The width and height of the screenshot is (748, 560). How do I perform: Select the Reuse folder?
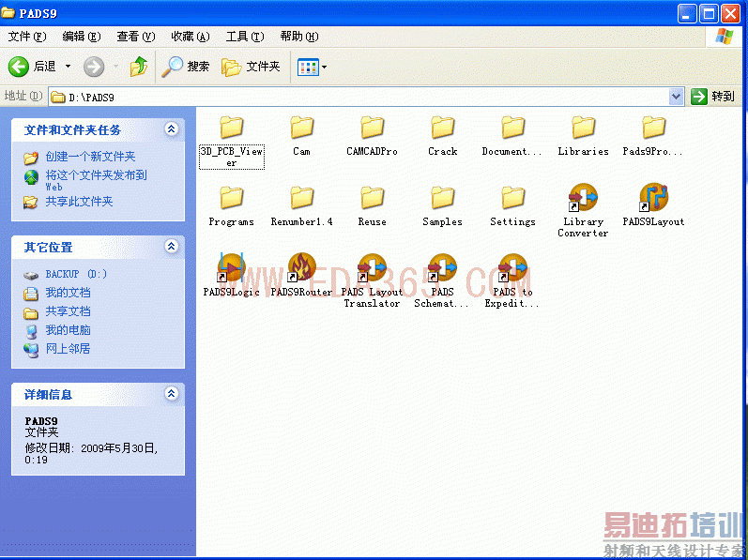coord(372,206)
